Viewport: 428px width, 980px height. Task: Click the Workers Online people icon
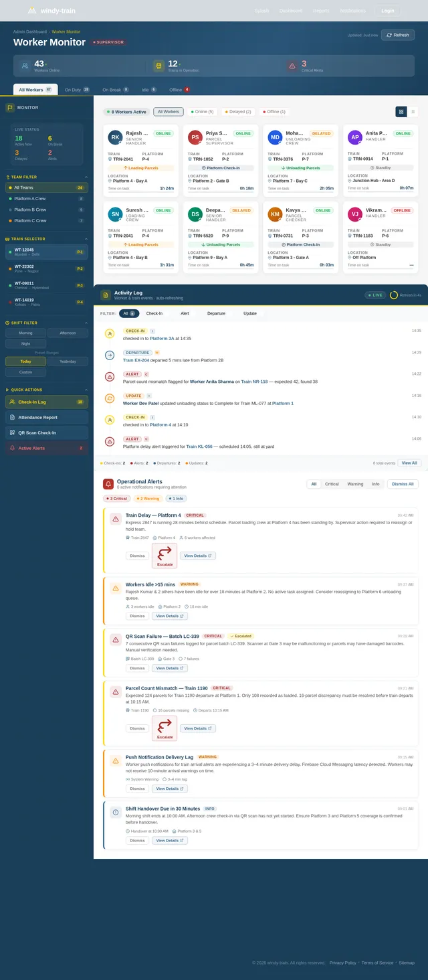pos(25,66)
